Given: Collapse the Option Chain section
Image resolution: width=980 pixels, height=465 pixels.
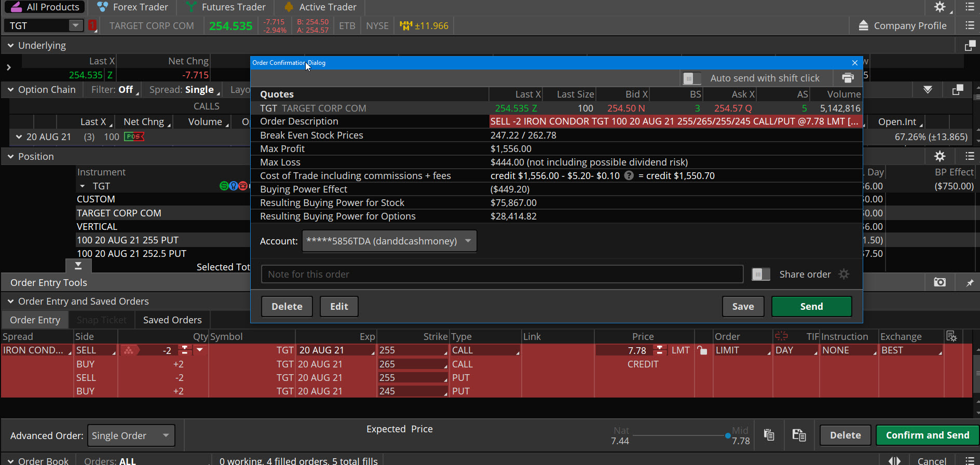Looking at the screenshot, I should (x=10, y=90).
